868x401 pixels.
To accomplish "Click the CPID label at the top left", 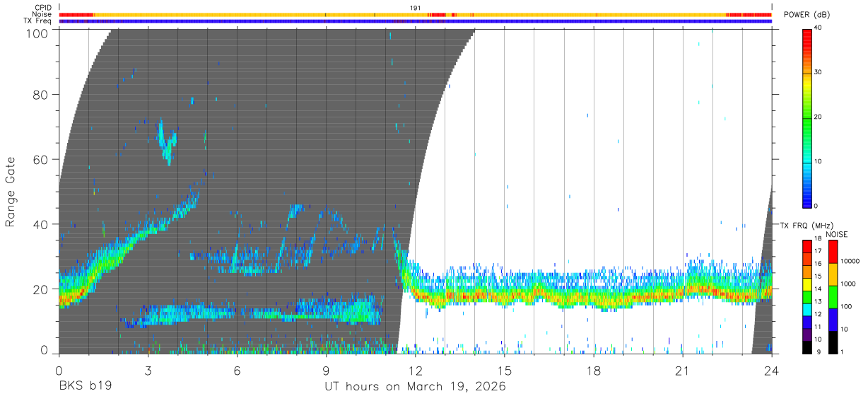I will (43, 7).
